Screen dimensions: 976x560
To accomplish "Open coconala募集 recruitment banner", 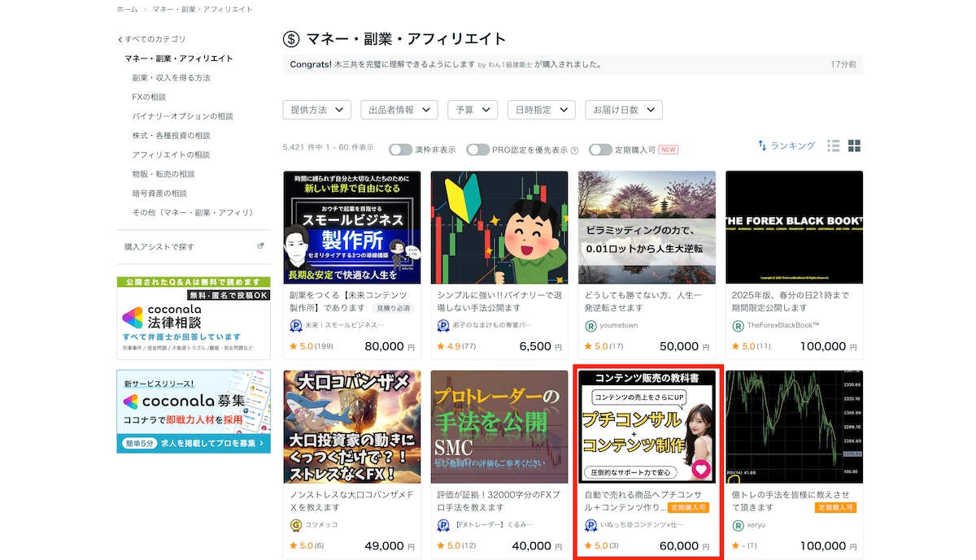I will click(x=194, y=411).
